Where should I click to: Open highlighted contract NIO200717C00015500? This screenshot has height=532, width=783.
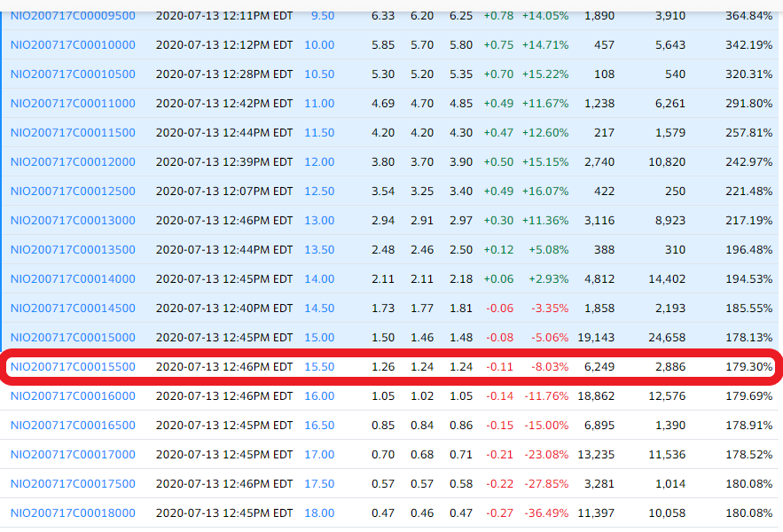coord(73,367)
